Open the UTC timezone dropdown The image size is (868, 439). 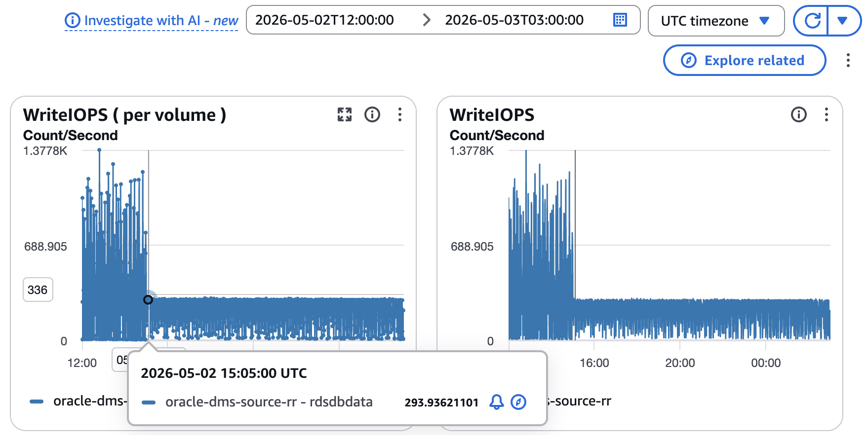[716, 21]
